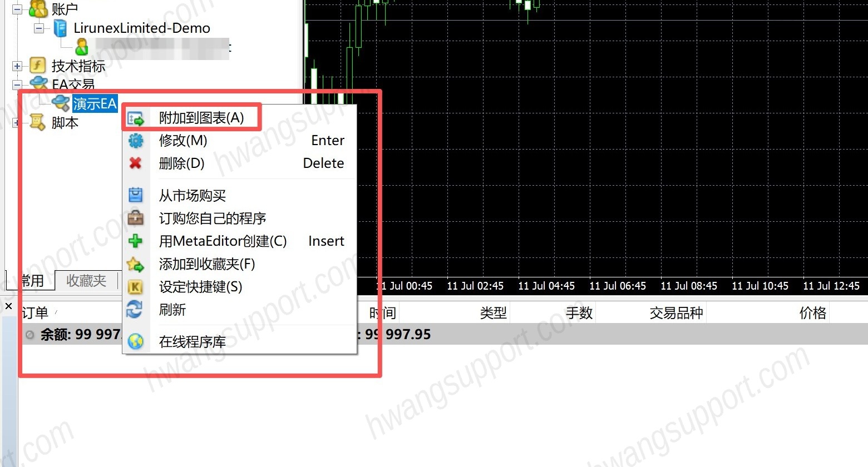Click the star add-to-favorites icon
Viewport: 868px width, 467px height.
click(x=135, y=264)
